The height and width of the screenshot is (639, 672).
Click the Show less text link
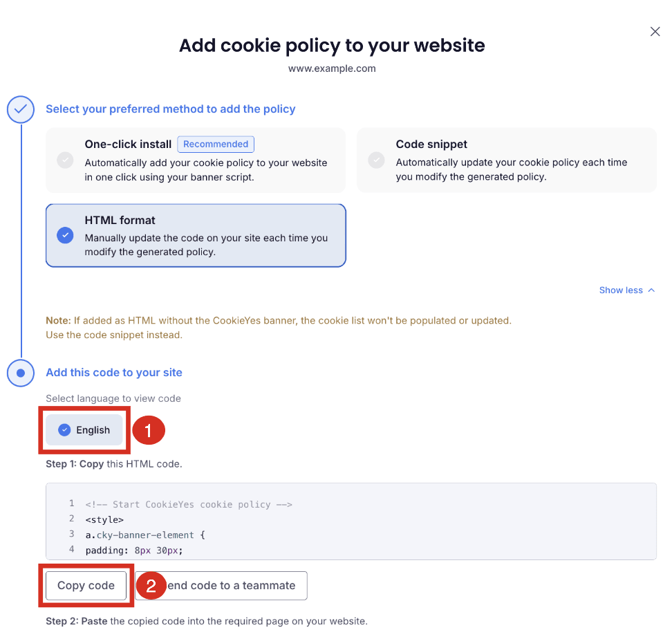(621, 290)
